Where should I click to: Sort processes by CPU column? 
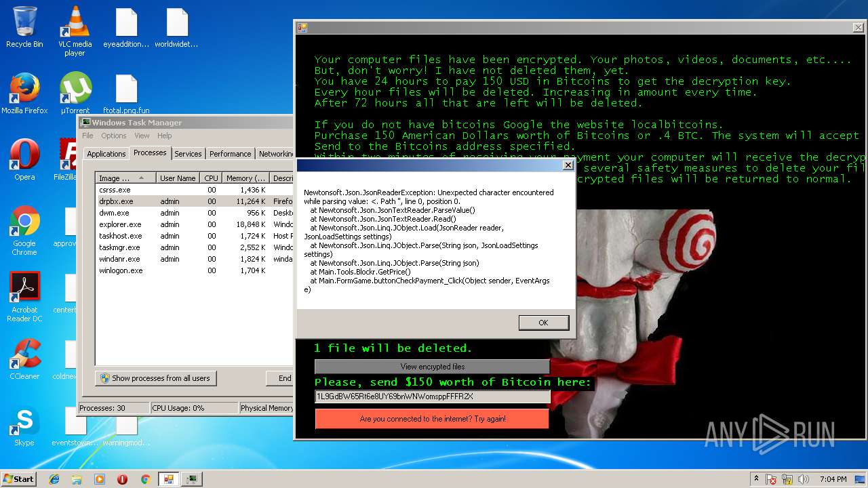(212, 178)
